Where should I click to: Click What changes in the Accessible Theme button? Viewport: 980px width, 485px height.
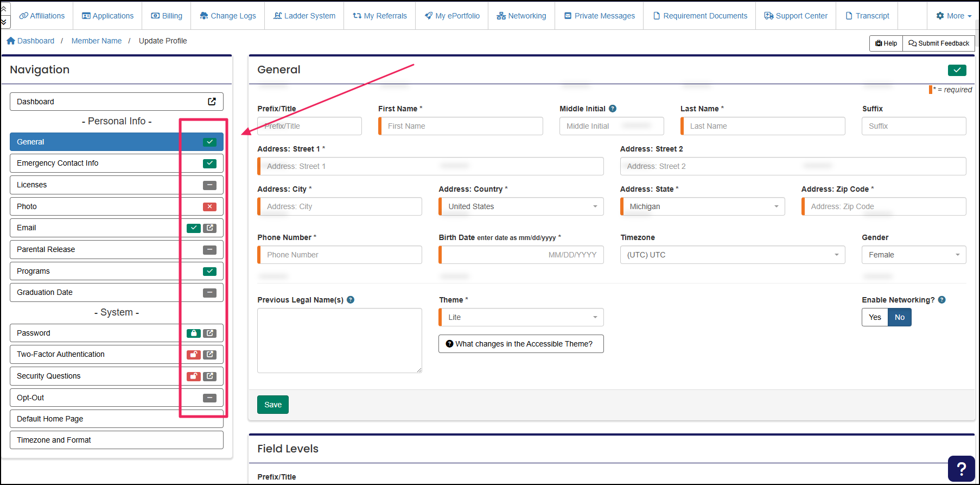[521, 344]
